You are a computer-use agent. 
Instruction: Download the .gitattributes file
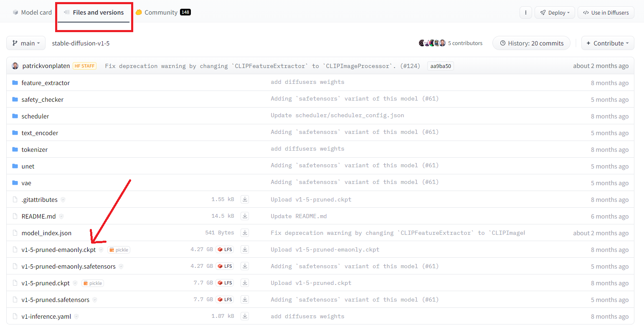coord(245,199)
